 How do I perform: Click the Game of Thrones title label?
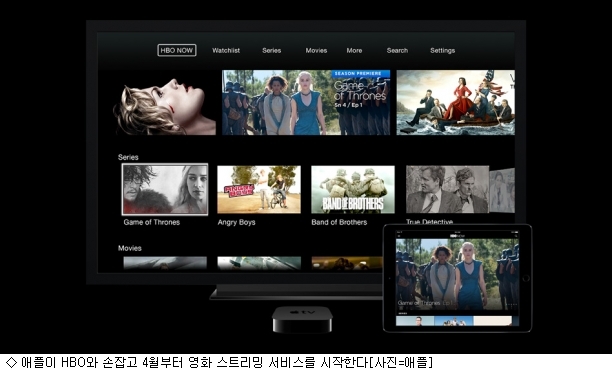point(152,222)
